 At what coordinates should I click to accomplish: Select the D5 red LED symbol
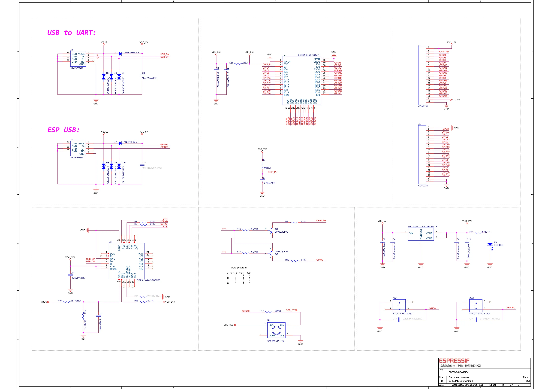pyautogui.click(x=490, y=245)
